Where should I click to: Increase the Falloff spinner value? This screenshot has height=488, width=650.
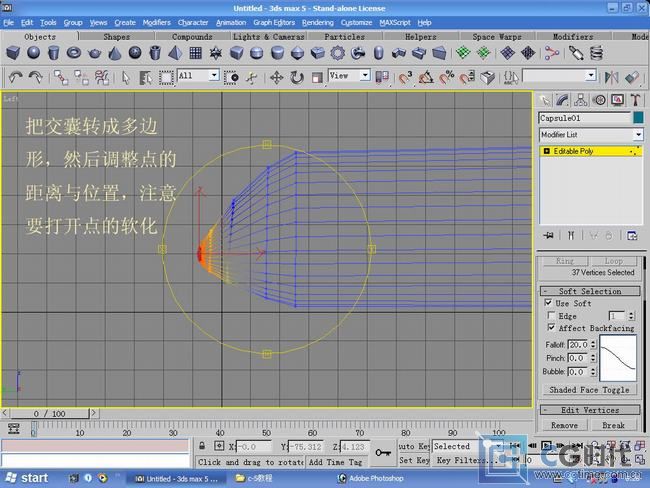593,342
